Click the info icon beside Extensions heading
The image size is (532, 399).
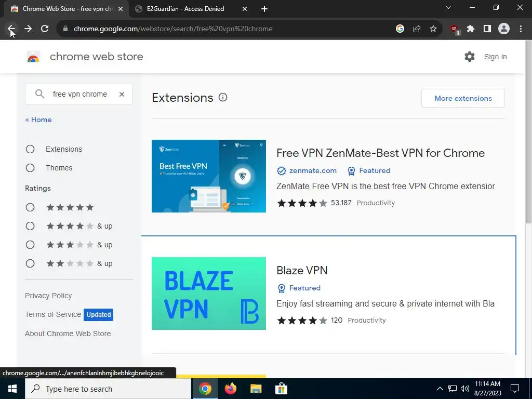223,97
